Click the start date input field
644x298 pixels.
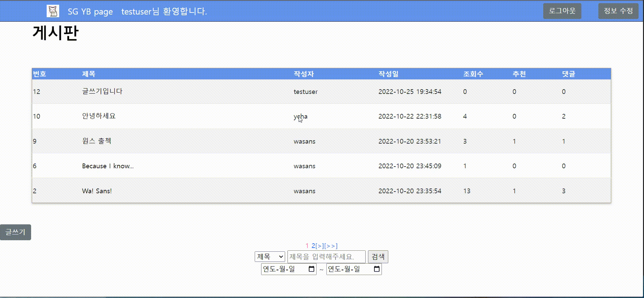289,269
